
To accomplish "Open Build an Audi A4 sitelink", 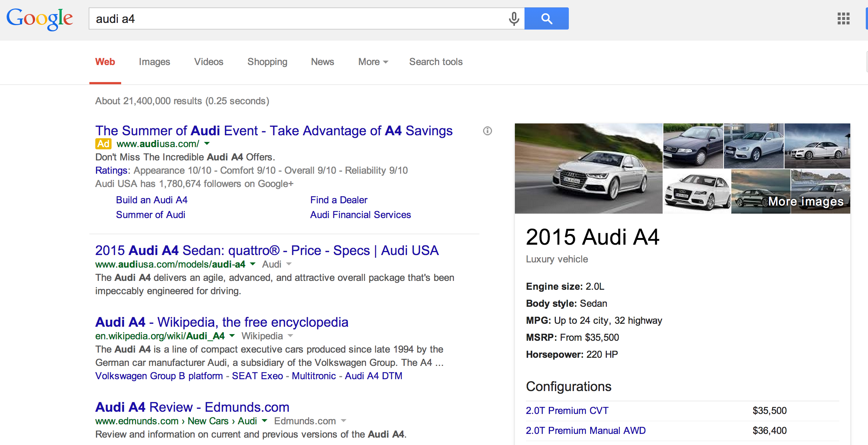I will 151,200.
